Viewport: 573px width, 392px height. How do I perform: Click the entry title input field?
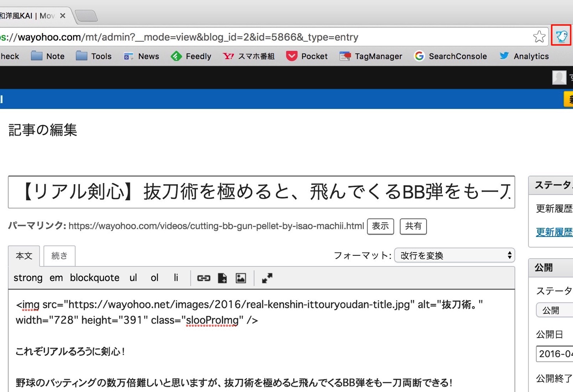tap(261, 192)
